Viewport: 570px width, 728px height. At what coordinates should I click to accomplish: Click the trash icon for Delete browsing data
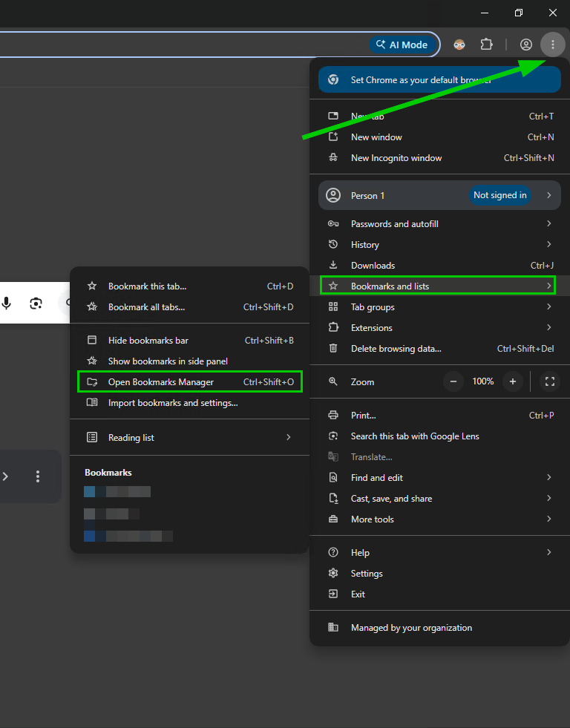pos(333,348)
